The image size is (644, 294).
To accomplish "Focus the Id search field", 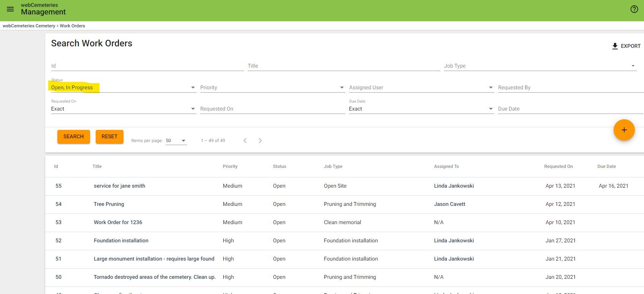I will [x=147, y=66].
